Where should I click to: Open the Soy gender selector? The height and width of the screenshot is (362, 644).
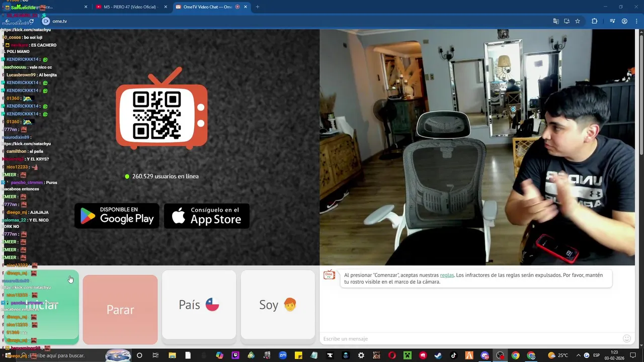[278, 305]
